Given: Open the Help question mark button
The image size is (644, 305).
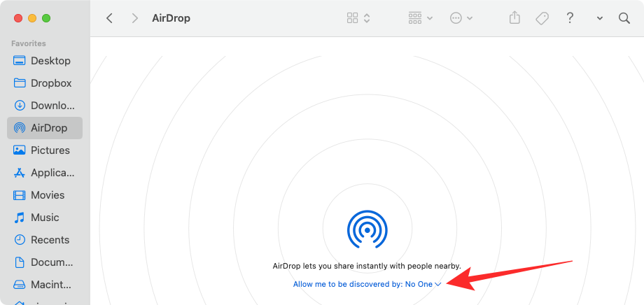Looking at the screenshot, I should point(570,18).
